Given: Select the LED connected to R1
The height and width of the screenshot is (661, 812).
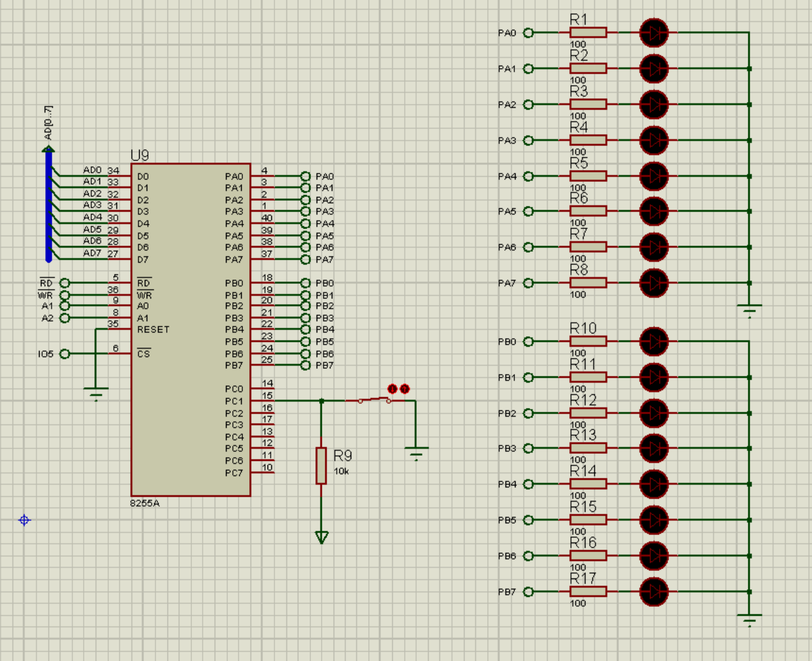Looking at the screenshot, I should point(654,33).
